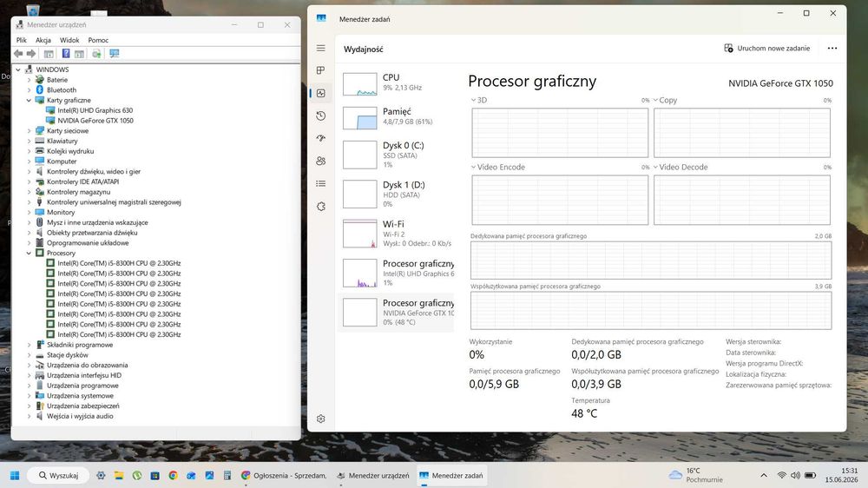
Task: Collapse the Karty graficzne tree node
Action: (x=29, y=100)
